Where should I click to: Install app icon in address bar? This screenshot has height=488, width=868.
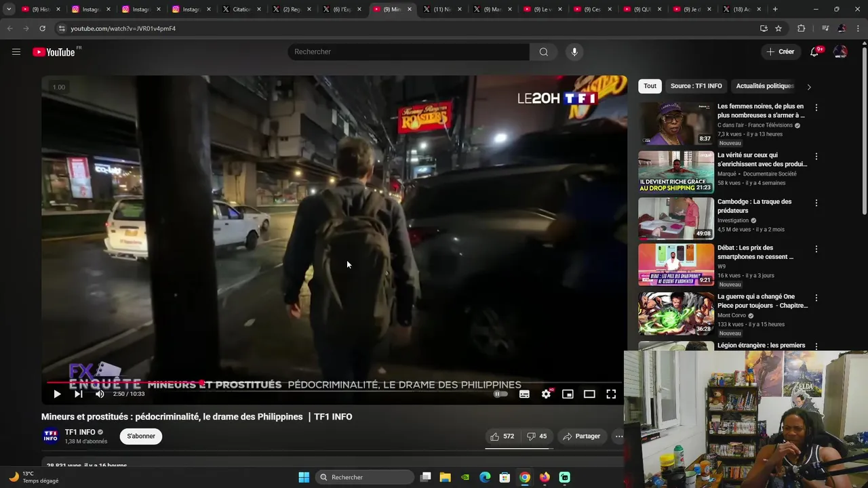tap(764, 28)
